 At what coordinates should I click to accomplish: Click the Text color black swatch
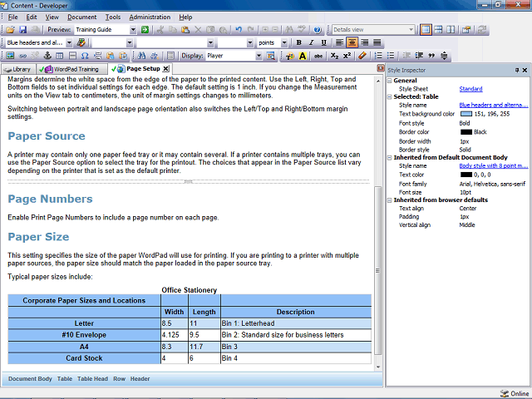[x=466, y=175]
